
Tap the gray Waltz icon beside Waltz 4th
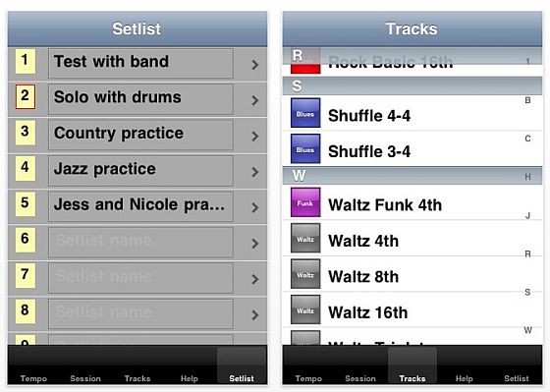point(305,238)
